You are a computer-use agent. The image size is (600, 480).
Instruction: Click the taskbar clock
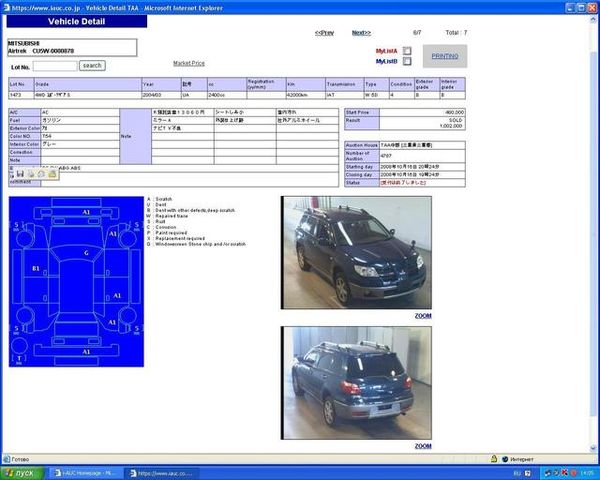tap(587, 473)
